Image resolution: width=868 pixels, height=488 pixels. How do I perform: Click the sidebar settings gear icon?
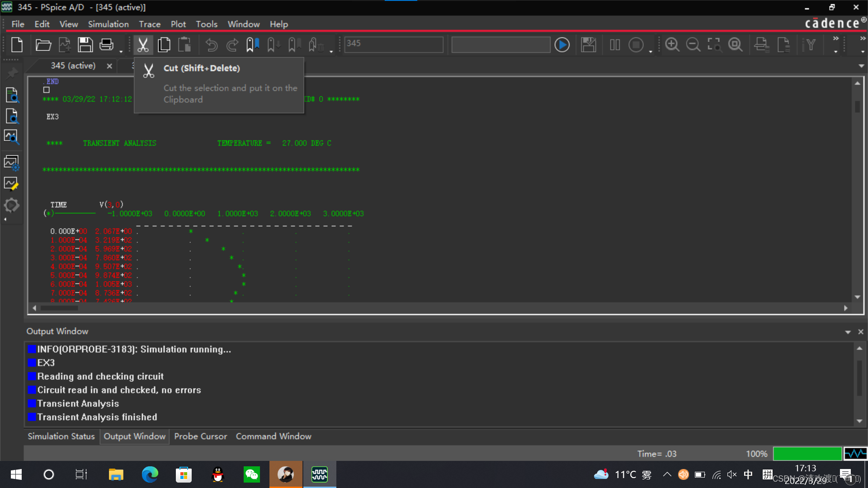click(11, 206)
